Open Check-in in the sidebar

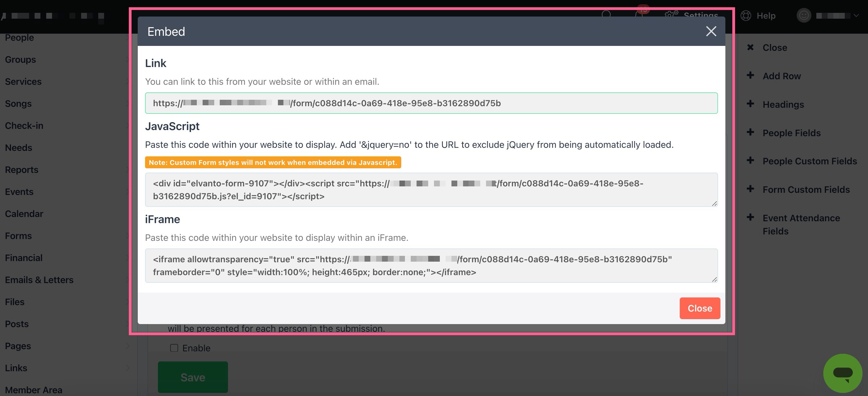(x=24, y=126)
